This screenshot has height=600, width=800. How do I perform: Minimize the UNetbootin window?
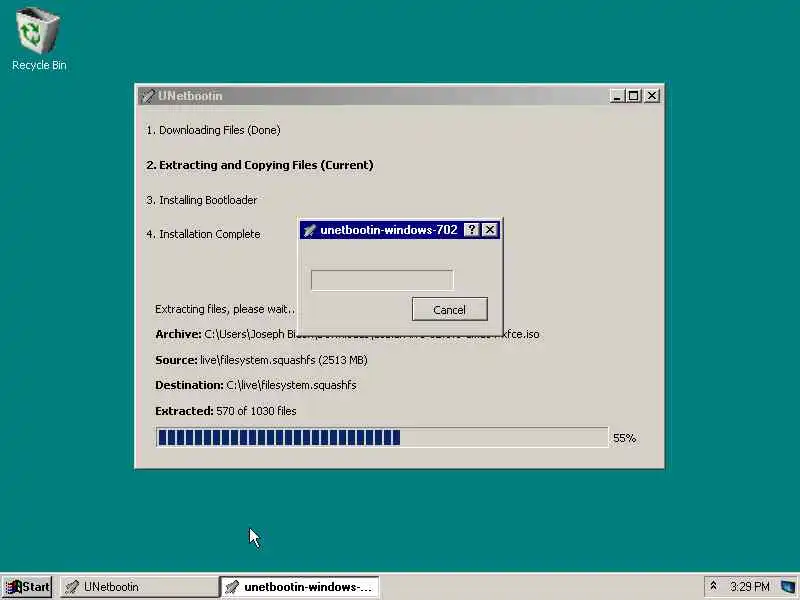pos(617,96)
